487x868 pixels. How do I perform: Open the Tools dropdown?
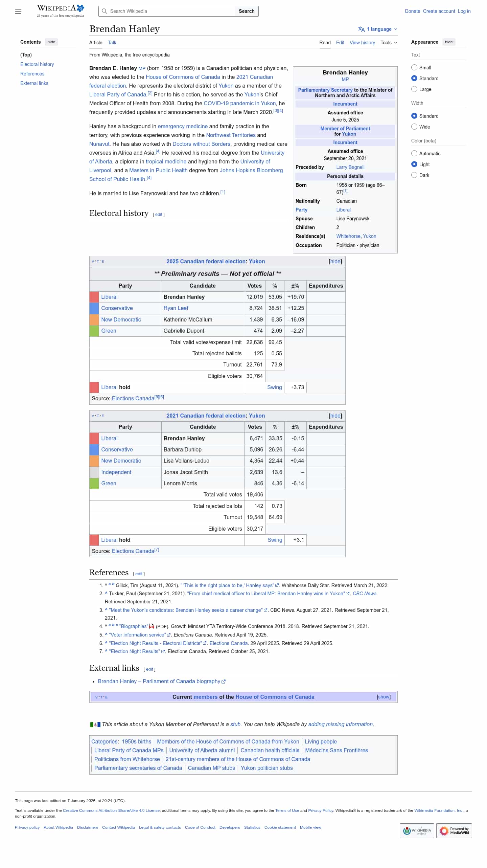389,43
